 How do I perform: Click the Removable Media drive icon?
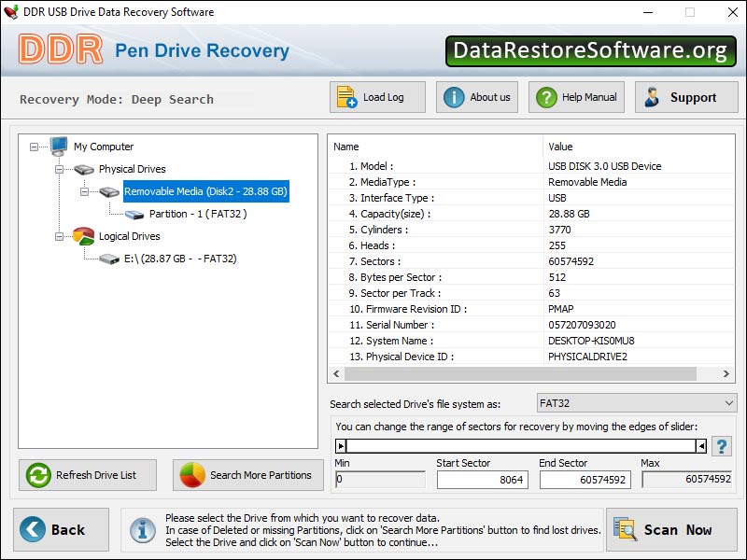[109, 192]
